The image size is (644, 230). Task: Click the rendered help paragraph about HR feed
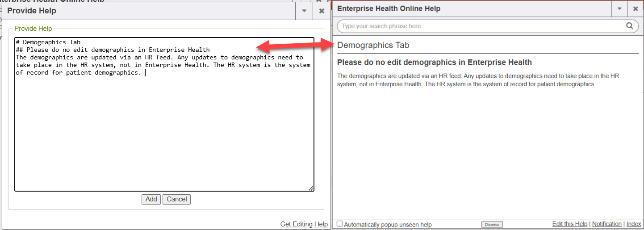click(478, 80)
